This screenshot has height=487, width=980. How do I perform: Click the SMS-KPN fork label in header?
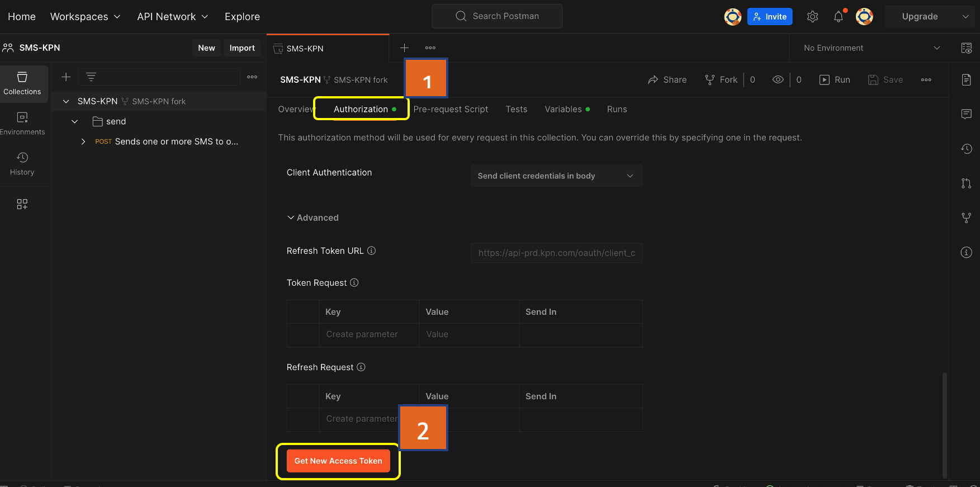click(361, 80)
